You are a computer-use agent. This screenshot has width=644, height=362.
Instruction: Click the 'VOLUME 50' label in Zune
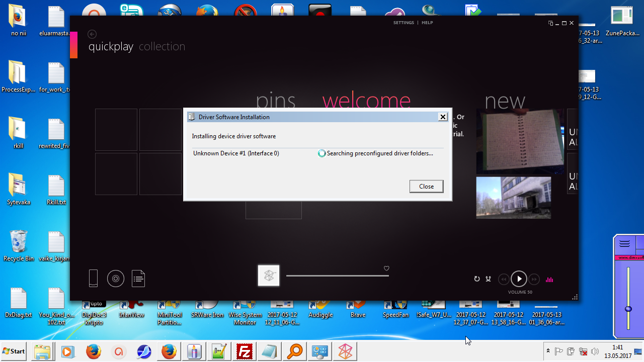pyautogui.click(x=520, y=292)
